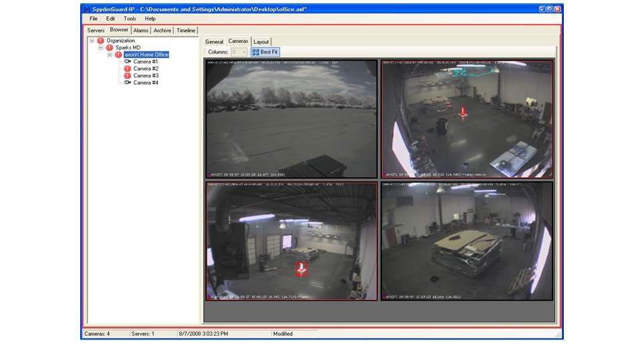This screenshot has width=642, height=364.
Task: Click the camera icon beside Camera #4
Action: pos(127,83)
